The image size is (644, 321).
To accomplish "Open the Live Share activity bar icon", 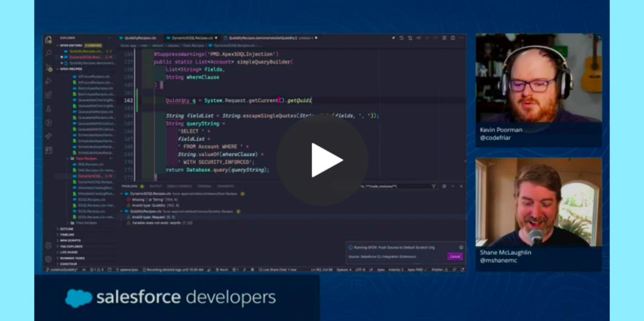I will 49,136.
